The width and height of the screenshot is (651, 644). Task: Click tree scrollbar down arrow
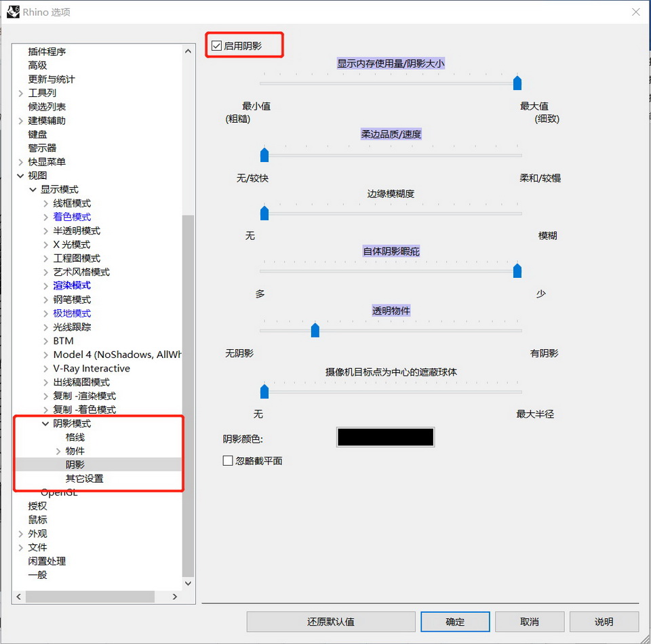tap(188, 583)
